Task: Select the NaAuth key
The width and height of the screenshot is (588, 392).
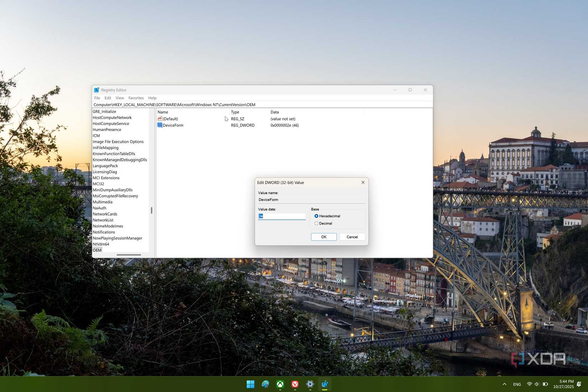Action: (x=99, y=208)
